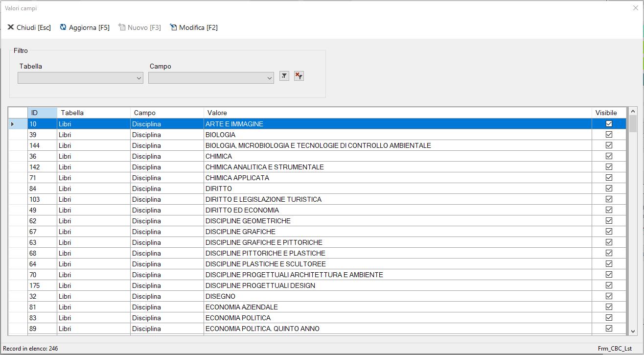Select the BIOLOGIA value cell
Image resolution: width=644 pixels, height=355 pixels.
pos(398,135)
